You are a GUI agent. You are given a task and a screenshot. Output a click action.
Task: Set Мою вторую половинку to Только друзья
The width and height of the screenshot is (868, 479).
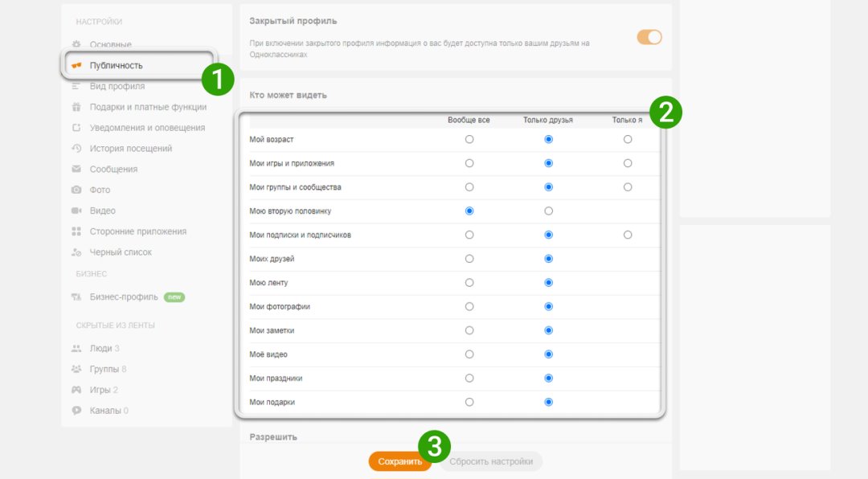tap(548, 211)
